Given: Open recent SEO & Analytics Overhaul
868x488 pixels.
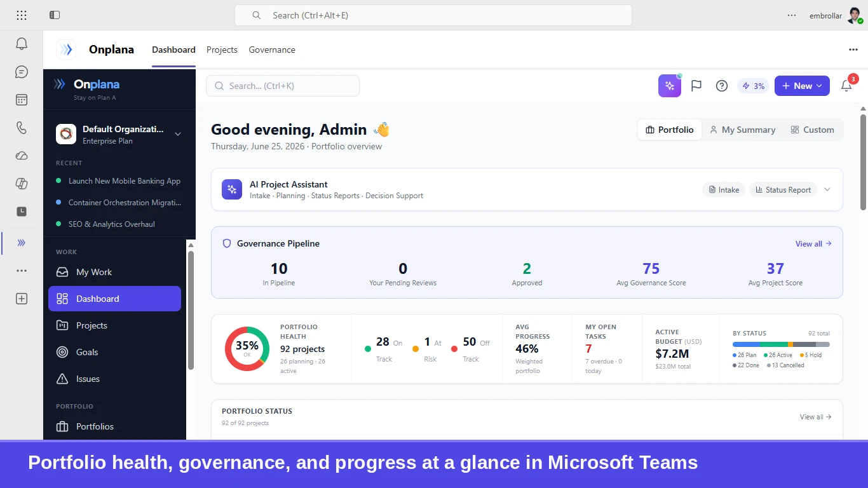Looking at the screenshot, I should 119,224.
